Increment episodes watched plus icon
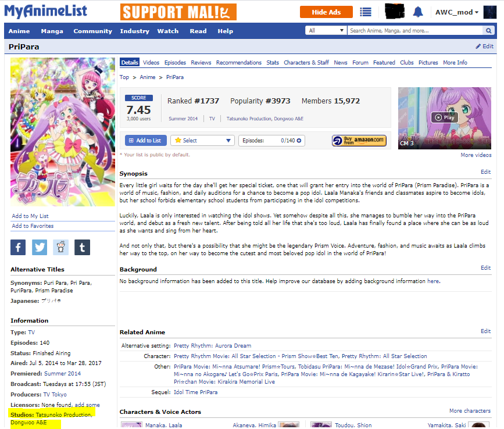Screen dimensions: 504x429 pyautogui.click(x=299, y=141)
